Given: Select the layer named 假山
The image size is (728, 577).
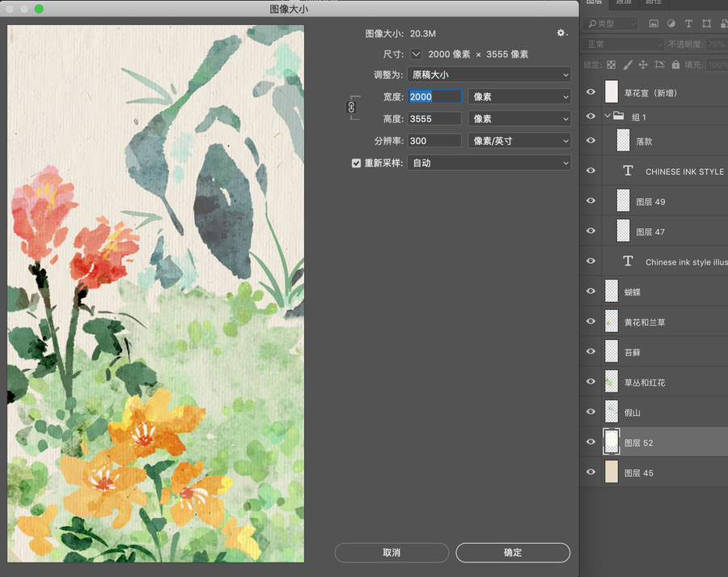Looking at the screenshot, I should 654,412.
